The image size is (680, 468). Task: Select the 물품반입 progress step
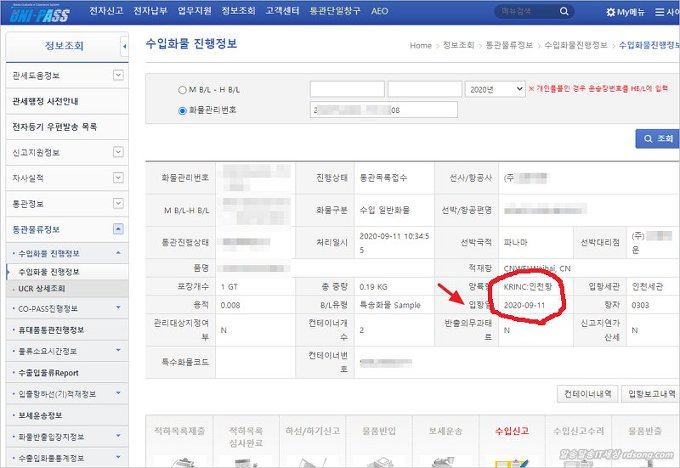tap(379, 441)
